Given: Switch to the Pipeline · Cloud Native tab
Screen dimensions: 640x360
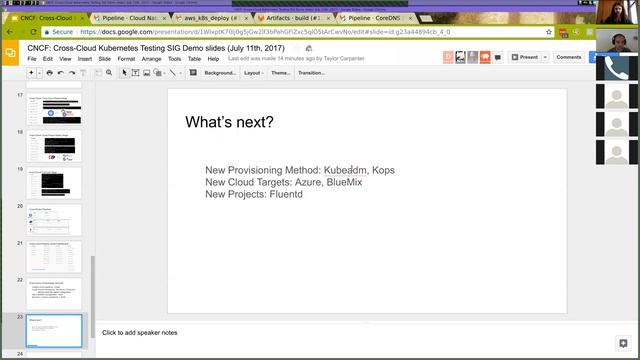Looking at the screenshot, I should (131, 18).
